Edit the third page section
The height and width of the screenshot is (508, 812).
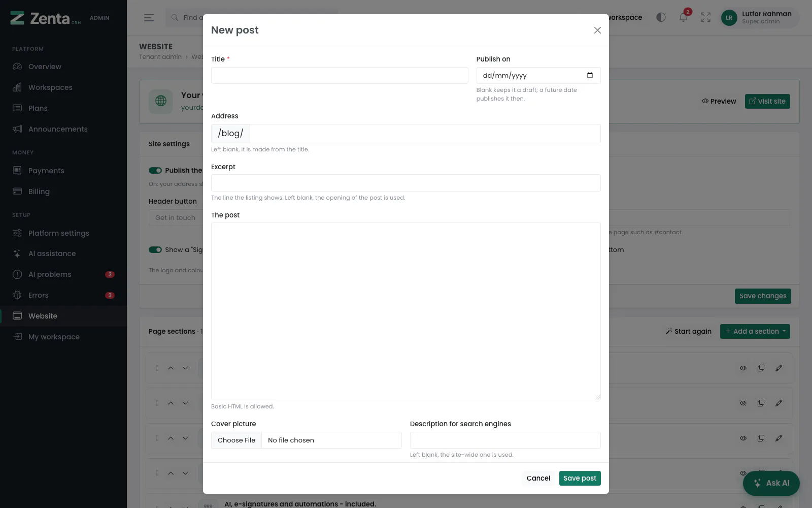click(x=779, y=438)
